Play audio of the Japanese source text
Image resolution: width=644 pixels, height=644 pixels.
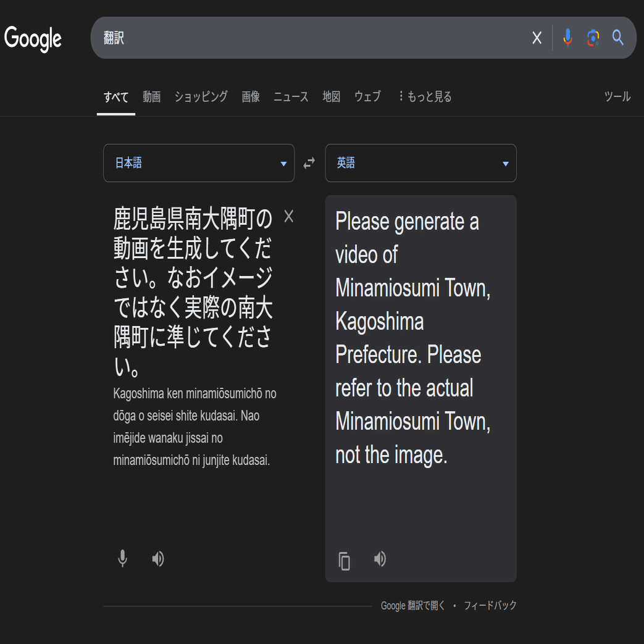coord(158,559)
